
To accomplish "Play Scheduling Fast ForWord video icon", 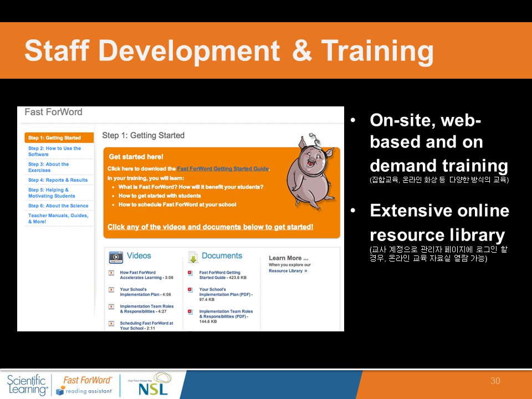I will pos(111,324).
